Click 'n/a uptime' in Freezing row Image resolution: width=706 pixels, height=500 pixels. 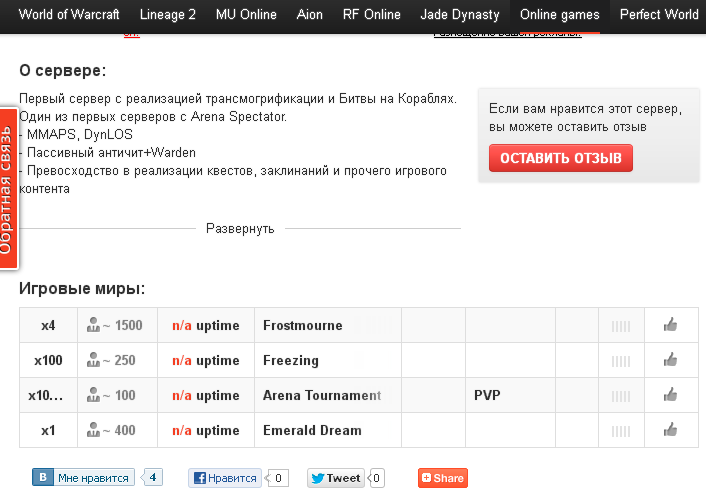pos(205,360)
